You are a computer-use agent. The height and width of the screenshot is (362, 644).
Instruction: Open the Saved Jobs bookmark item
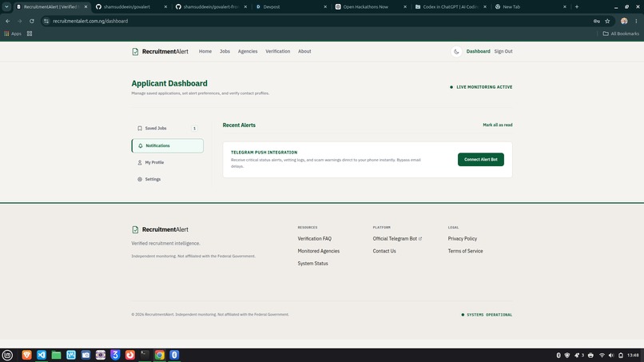click(x=167, y=128)
